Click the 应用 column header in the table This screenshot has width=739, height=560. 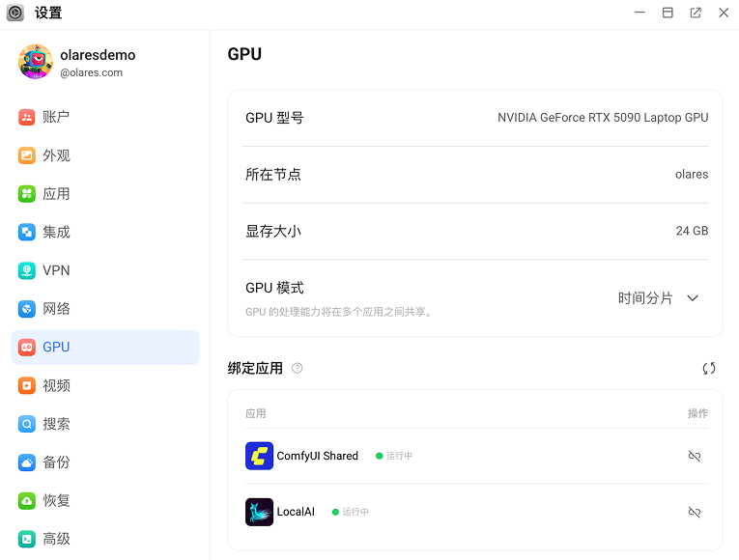click(x=255, y=413)
